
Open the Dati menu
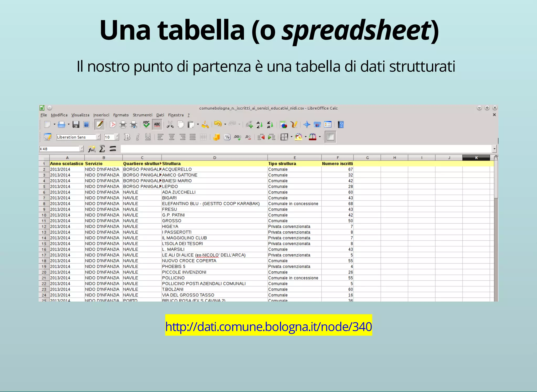pyautogui.click(x=160, y=115)
